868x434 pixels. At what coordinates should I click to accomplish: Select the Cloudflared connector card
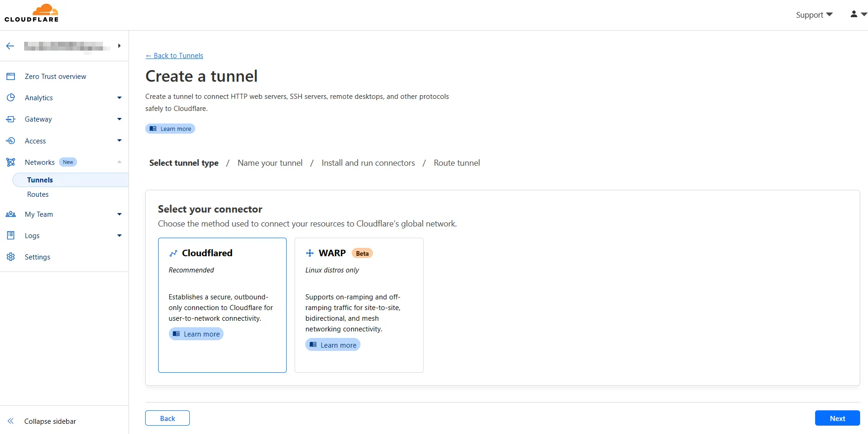point(222,305)
